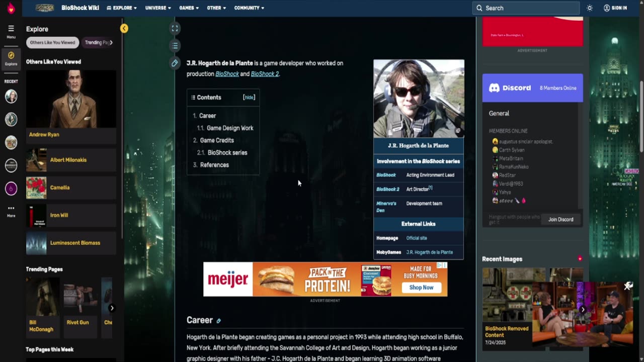Open Albert Milonakis page
Screen dimensions: 644x362
(x=71, y=160)
